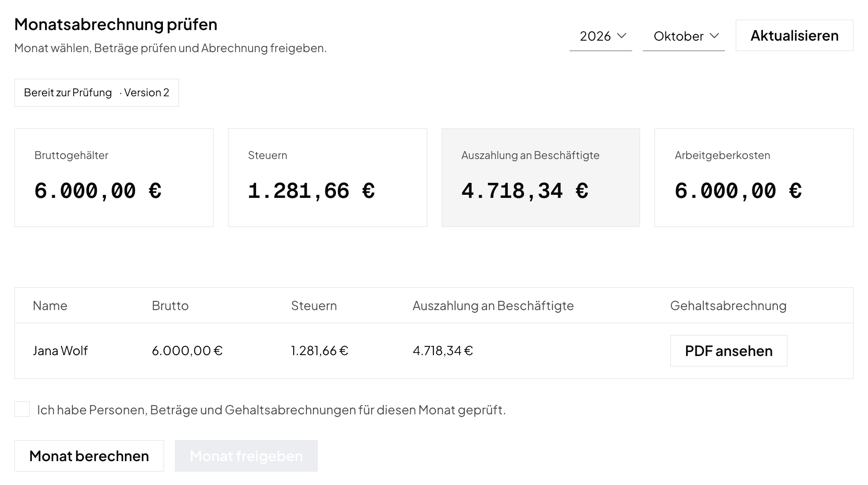
Task: Click the 4.718,34 € payout table cell
Action: pyautogui.click(x=443, y=351)
